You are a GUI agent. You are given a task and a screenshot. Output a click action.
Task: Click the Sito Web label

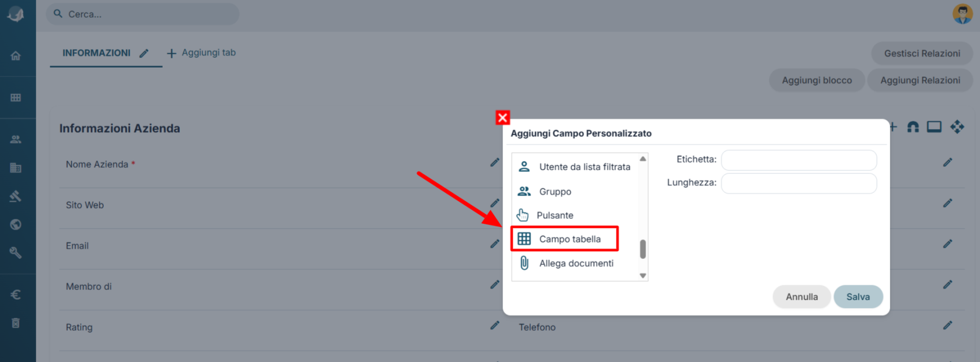(85, 205)
